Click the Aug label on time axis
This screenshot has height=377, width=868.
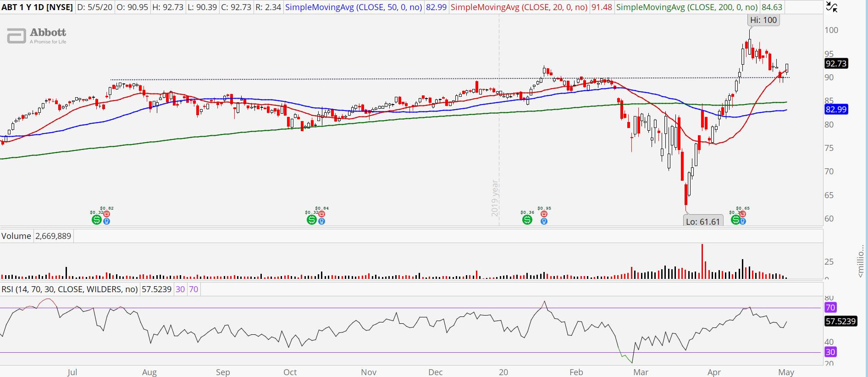click(149, 372)
